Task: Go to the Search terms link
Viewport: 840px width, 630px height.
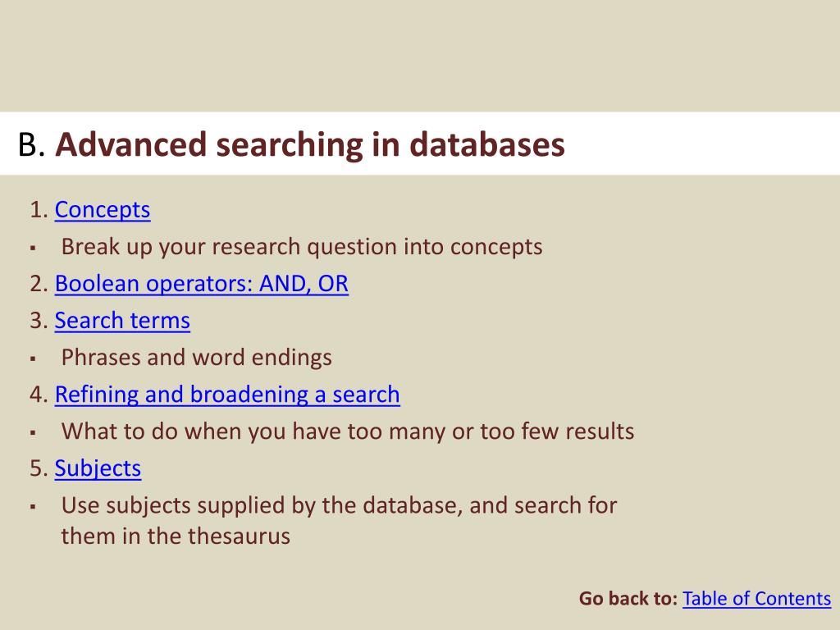Action: [122, 321]
